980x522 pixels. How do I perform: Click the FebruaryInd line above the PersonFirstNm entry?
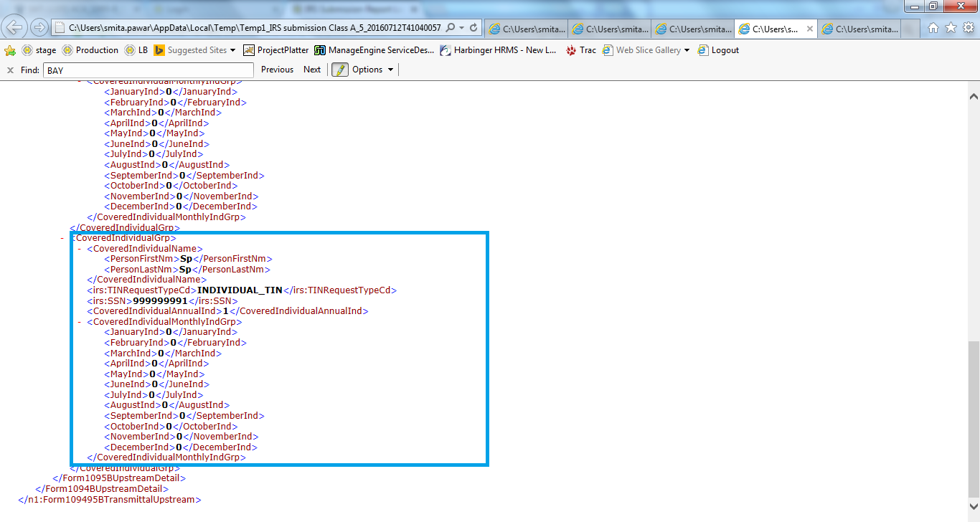click(176, 103)
